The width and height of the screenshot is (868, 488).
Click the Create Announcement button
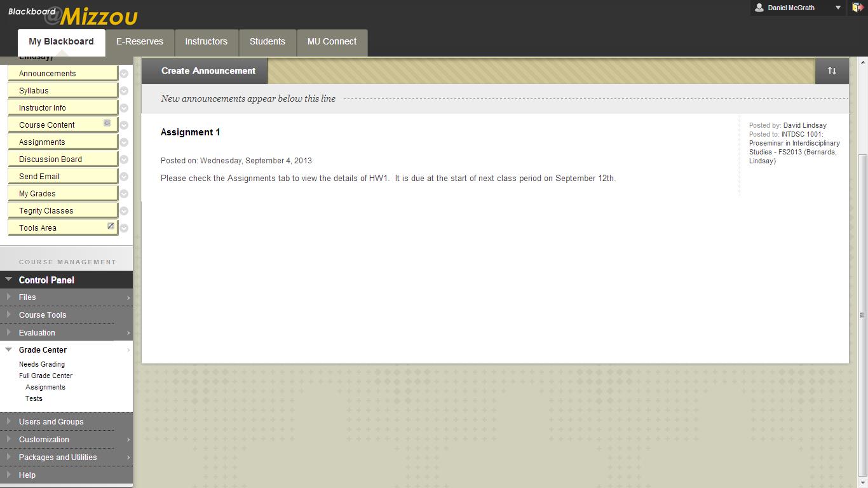point(205,71)
